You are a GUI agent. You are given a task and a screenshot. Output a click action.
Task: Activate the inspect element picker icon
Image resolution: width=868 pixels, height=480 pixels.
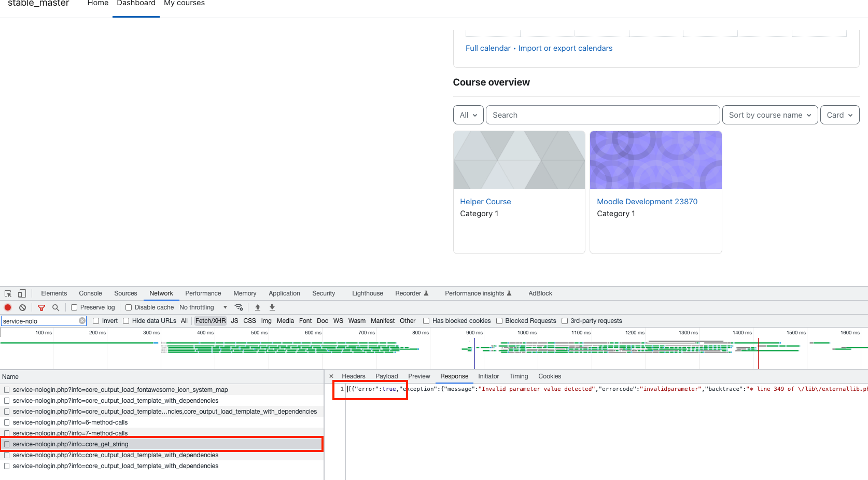(x=8, y=293)
